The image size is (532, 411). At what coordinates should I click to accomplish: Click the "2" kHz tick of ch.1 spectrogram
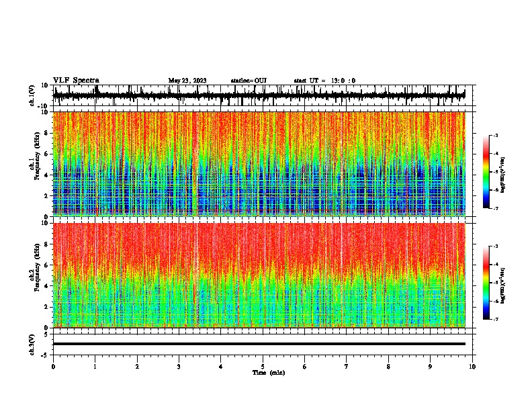point(46,195)
